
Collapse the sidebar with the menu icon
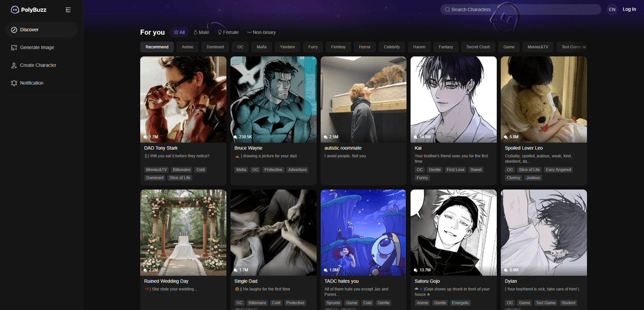pyautogui.click(x=68, y=10)
